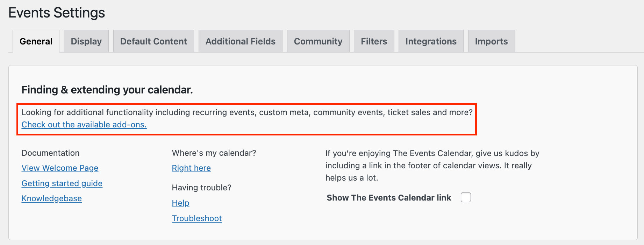Click the Troubleshoot link
Viewport: 644px width, 245px height.
(x=197, y=218)
